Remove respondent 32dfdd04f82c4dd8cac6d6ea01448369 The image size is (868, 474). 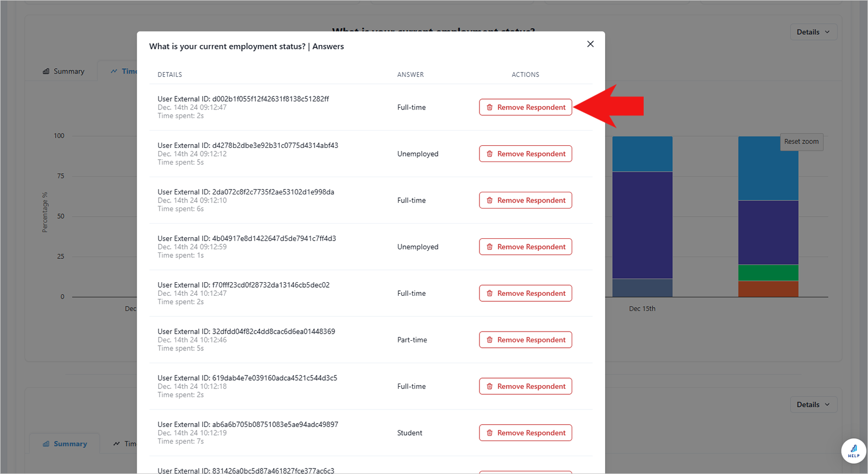coord(526,340)
